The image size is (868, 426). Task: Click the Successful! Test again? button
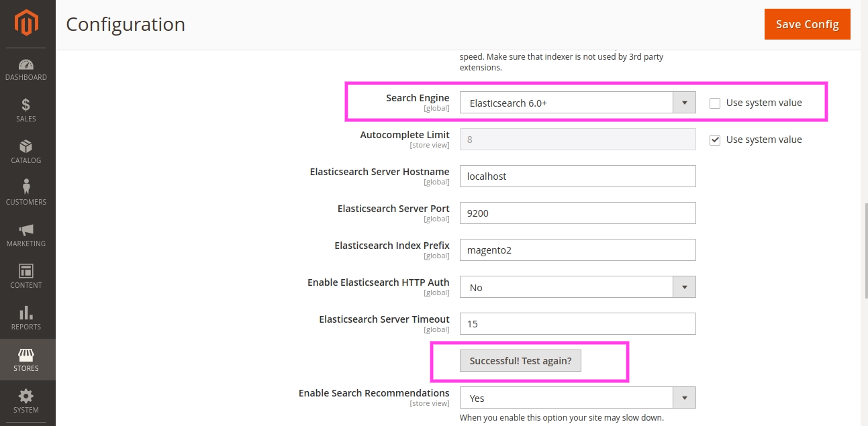pyautogui.click(x=520, y=361)
